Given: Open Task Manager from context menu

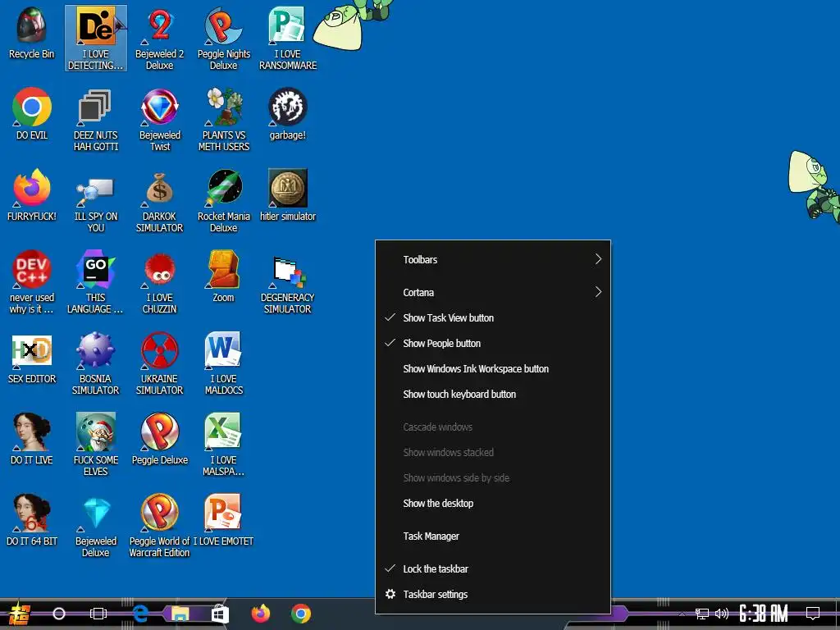Looking at the screenshot, I should tap(493, 536).
